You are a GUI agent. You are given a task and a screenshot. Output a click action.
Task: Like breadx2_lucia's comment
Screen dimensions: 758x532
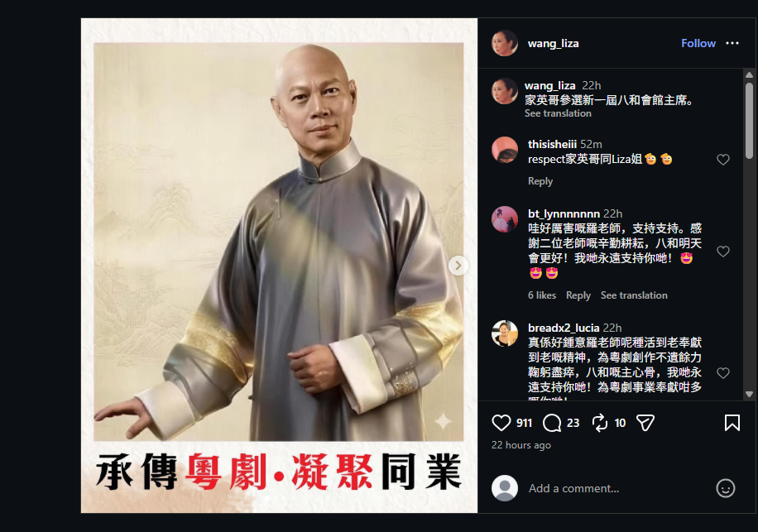tap(722, 373)
